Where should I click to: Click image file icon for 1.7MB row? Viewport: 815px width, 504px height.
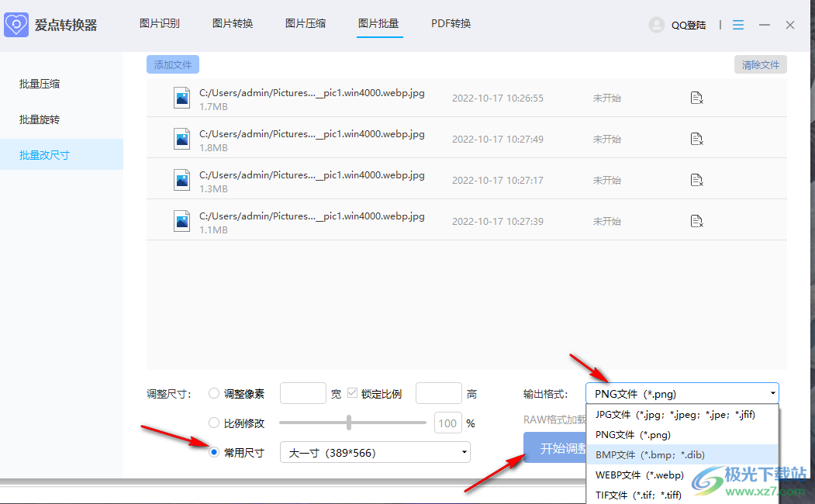point(182,98)
